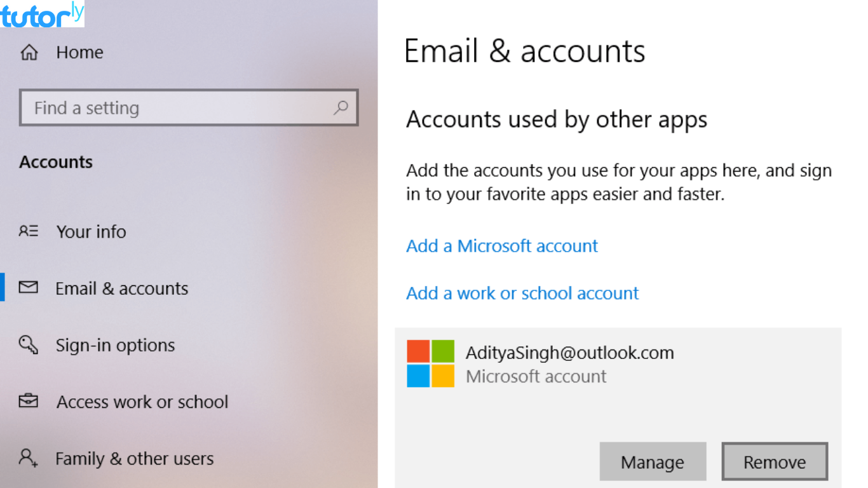Click the Family & other users icon
This screenshot has width=868, height=488.
click(x=29, y=458)
